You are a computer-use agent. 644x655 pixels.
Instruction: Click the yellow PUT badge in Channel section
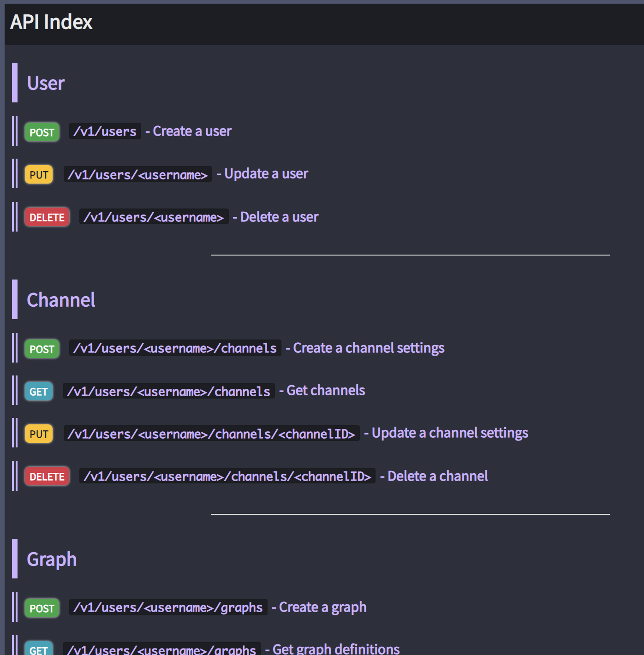point(39,434)
